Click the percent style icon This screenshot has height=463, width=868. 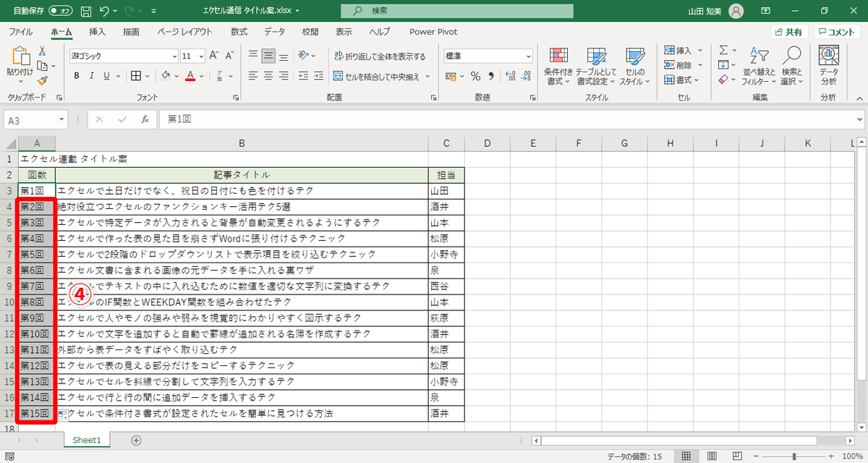(475, 76)
